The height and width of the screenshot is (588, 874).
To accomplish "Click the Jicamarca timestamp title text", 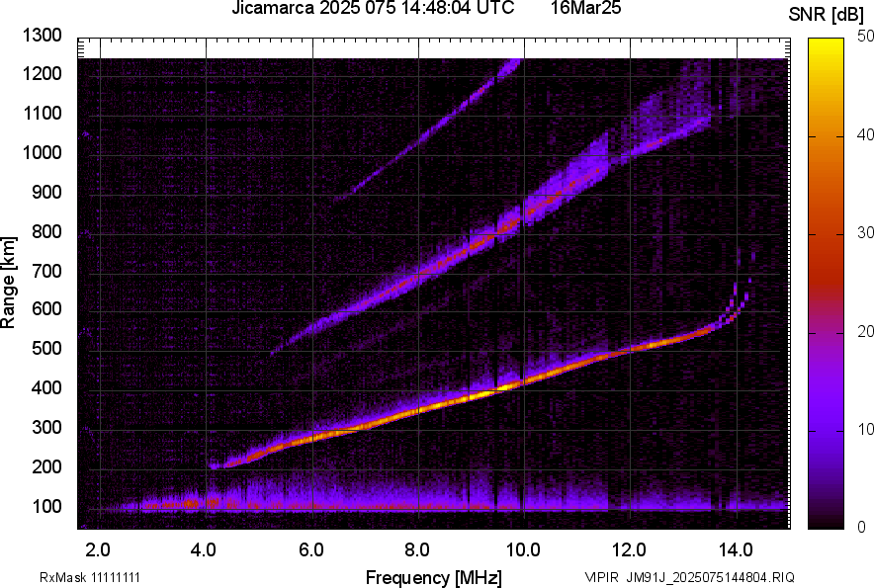I will [373, 9].
